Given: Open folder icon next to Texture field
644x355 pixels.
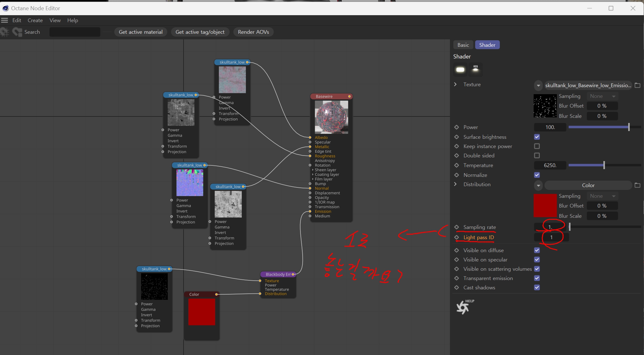Looking at the screenshot, I should [x=637, y=85].
